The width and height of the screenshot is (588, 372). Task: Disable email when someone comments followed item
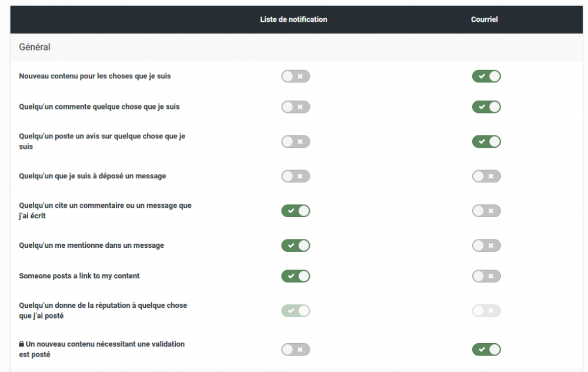click(486, 107)
